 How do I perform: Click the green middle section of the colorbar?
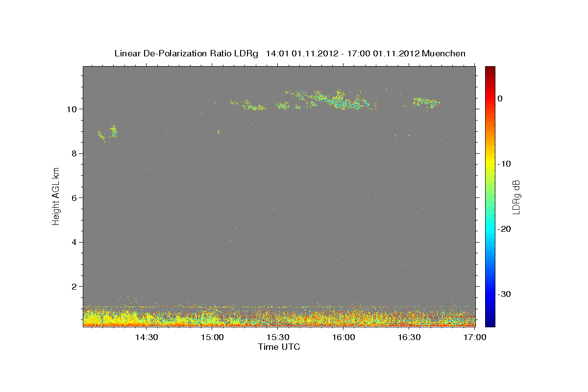490,196
